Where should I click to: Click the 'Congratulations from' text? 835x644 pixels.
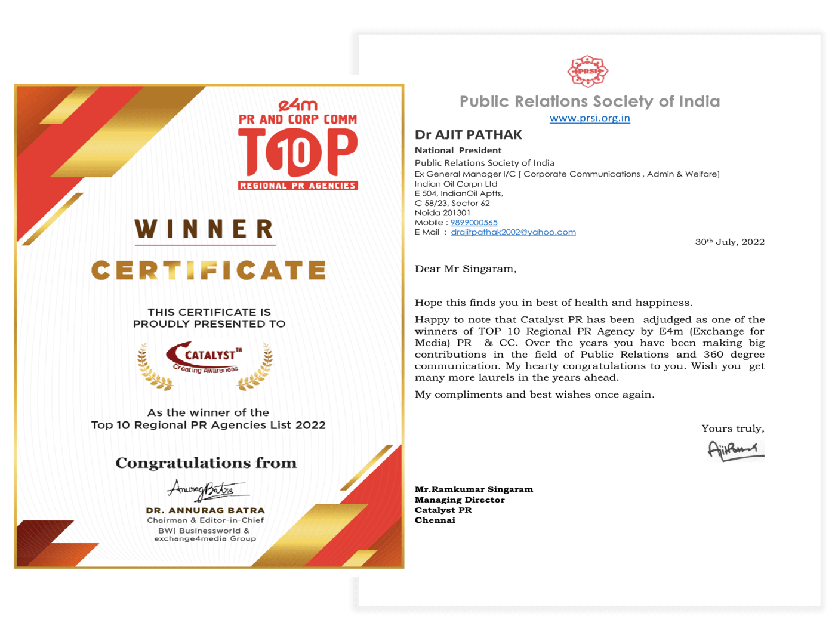[206, 463]
